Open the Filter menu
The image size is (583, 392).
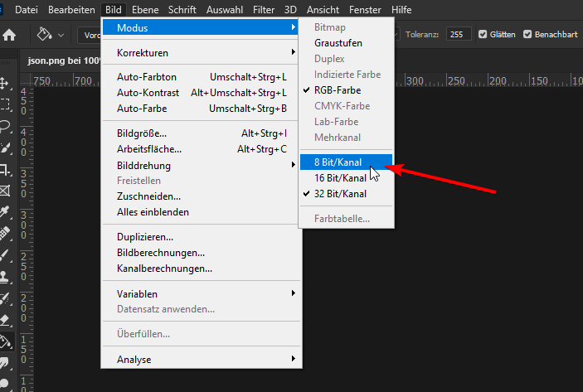point(264,9)
